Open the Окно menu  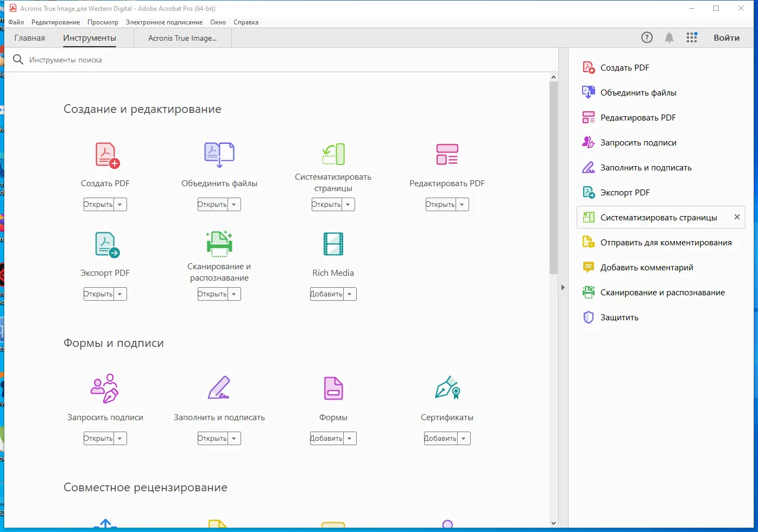(x=218, y=22)
